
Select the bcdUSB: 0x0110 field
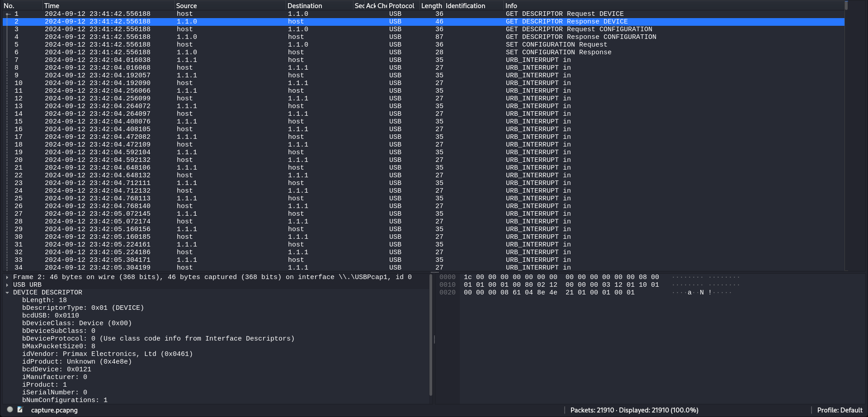pyautogui.click(x=51, y=316)
